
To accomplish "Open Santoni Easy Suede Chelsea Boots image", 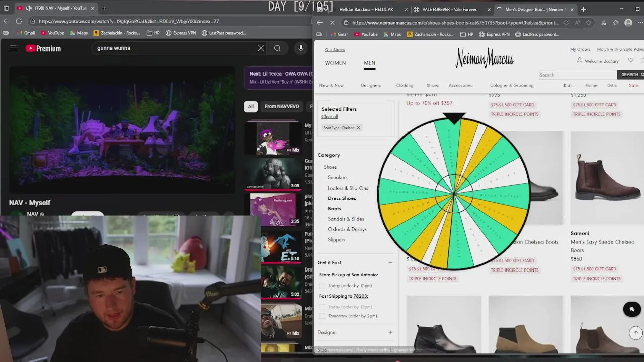I will click(x=607, y=178).
